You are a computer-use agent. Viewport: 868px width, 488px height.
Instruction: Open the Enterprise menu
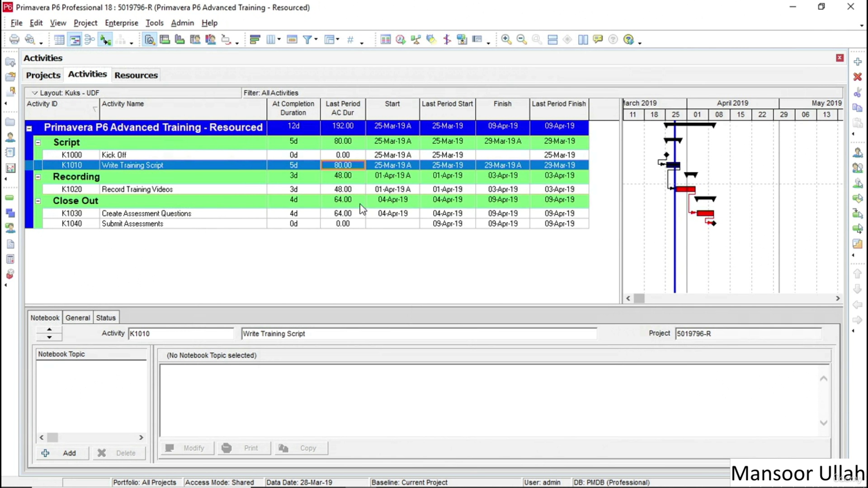coord(122,23)
